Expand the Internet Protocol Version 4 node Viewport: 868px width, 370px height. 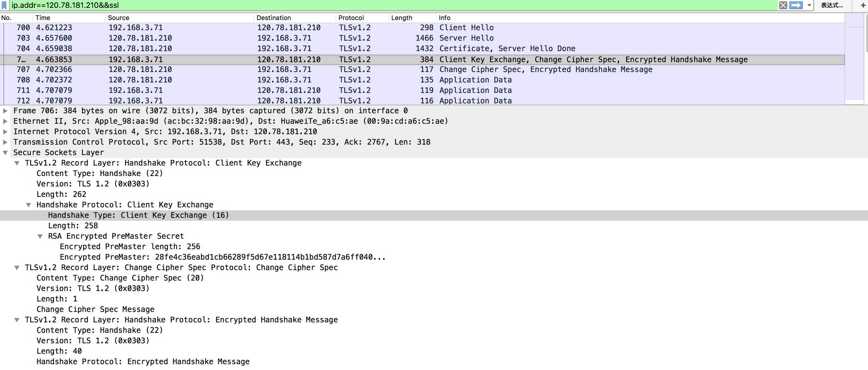coord(6,132)
